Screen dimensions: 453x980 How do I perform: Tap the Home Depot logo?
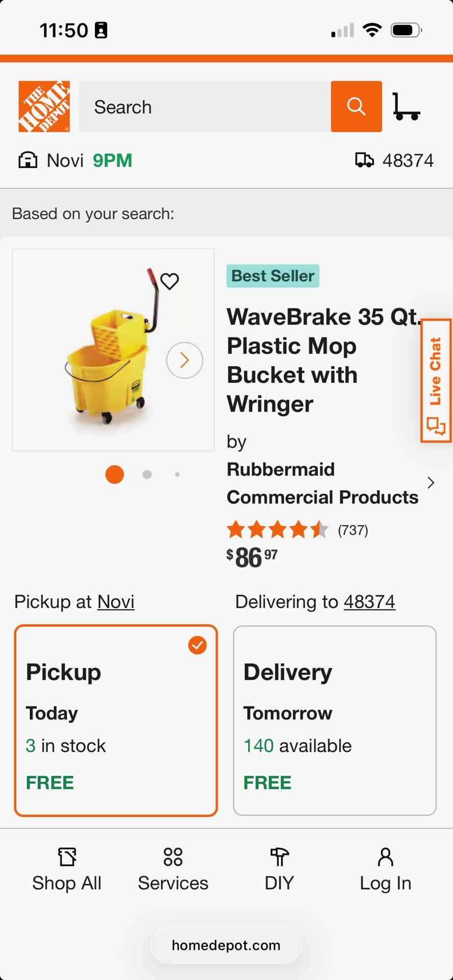44,106
